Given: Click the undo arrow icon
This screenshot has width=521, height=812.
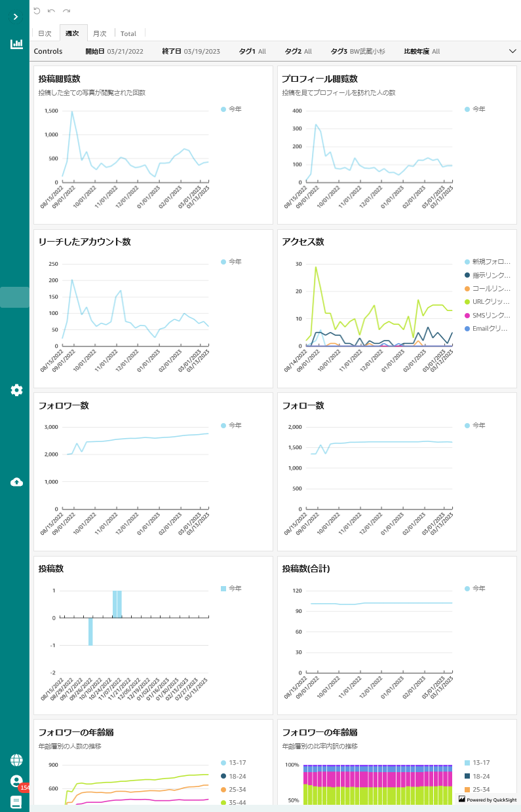Looking at the screenshot, I should [x=51, y=10].
